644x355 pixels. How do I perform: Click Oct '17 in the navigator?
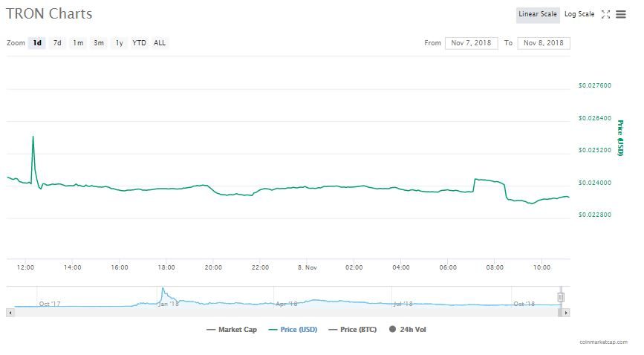[50, 304]
